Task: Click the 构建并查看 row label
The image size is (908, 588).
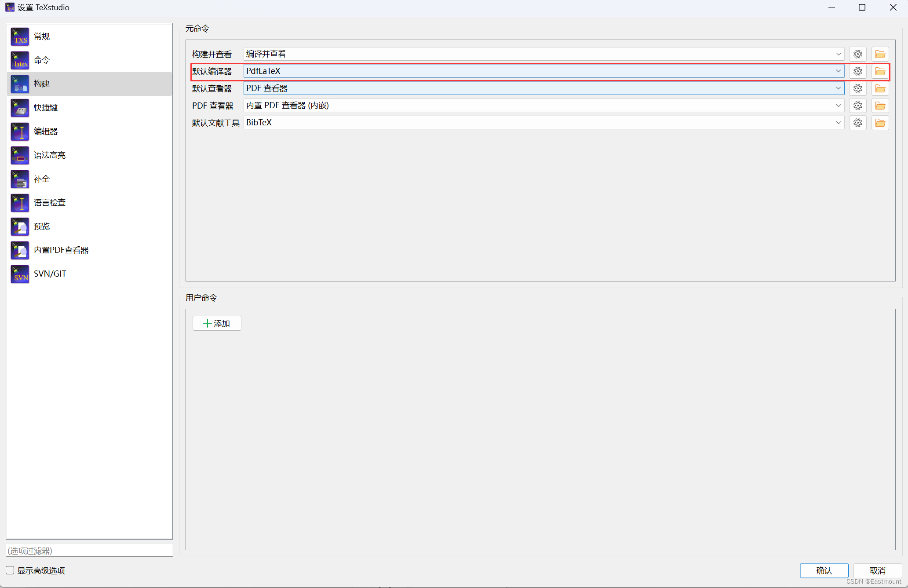Action: pyautogui.click(x=212, y=54)
